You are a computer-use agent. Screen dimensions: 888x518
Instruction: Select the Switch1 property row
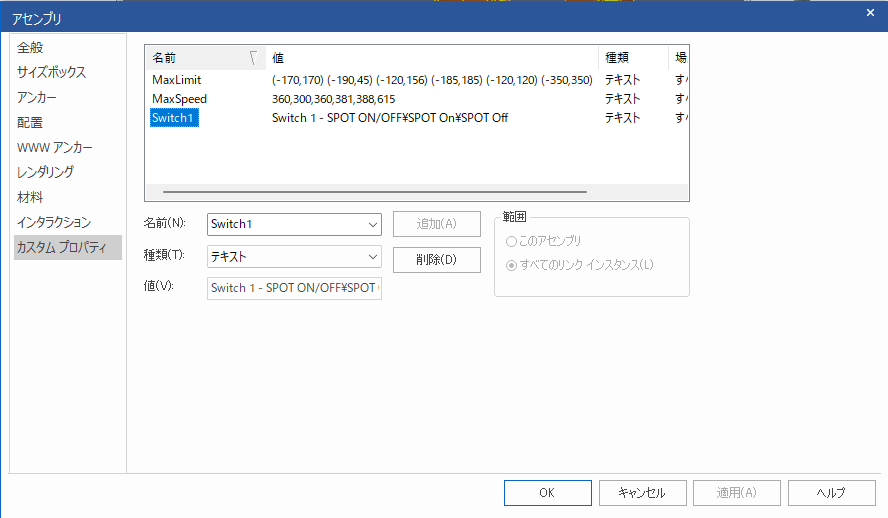click(x=416, y=118)
